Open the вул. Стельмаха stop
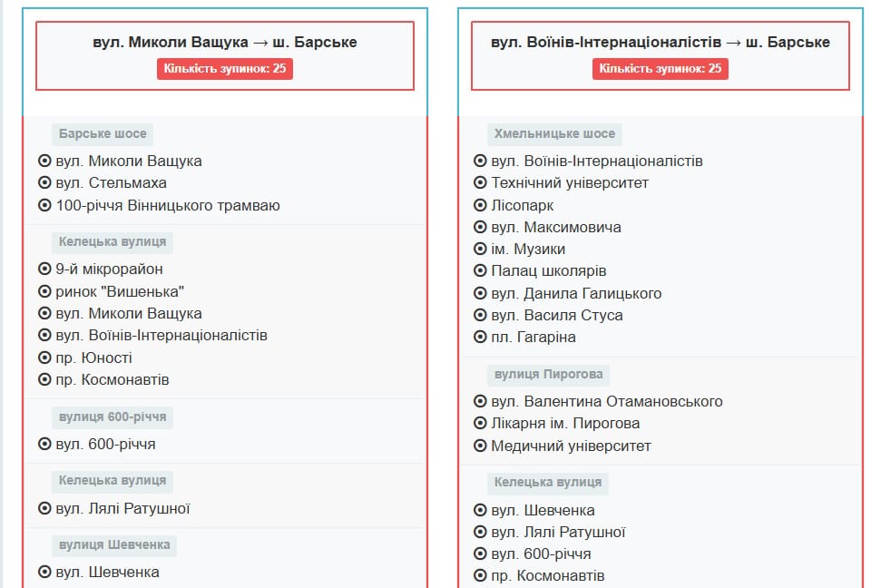The width and height of the screenshot is (881, 588). [x=111, y=183]
